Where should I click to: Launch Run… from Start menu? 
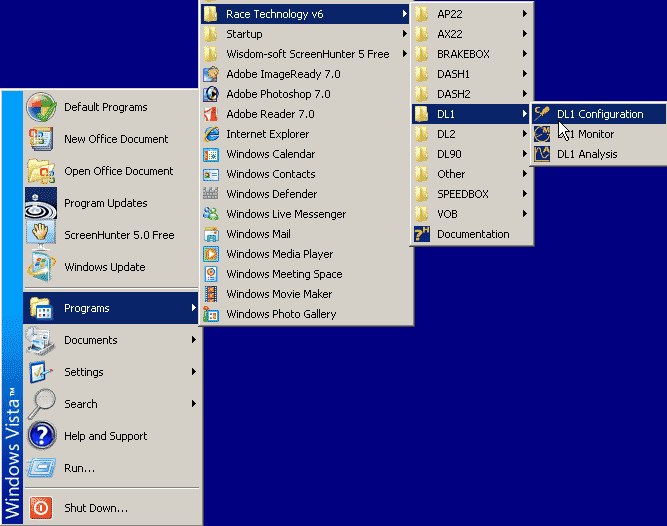click(x=79, y=468)
